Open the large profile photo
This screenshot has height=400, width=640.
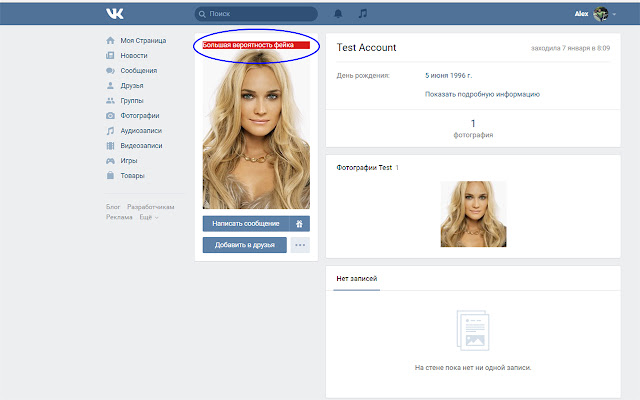256,129
